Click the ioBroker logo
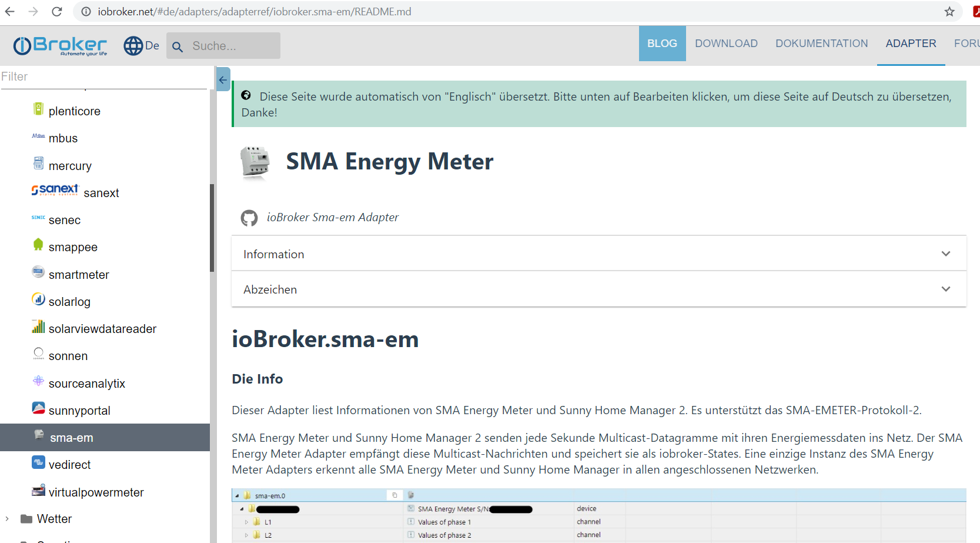The height and width of the screenshot is (543, 980). [60, 45]
